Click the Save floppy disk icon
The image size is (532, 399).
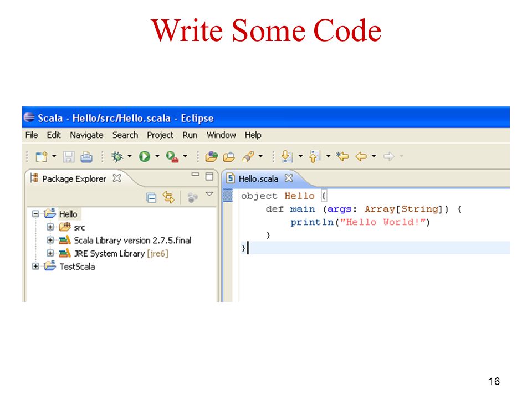click(x=69, y=156)
